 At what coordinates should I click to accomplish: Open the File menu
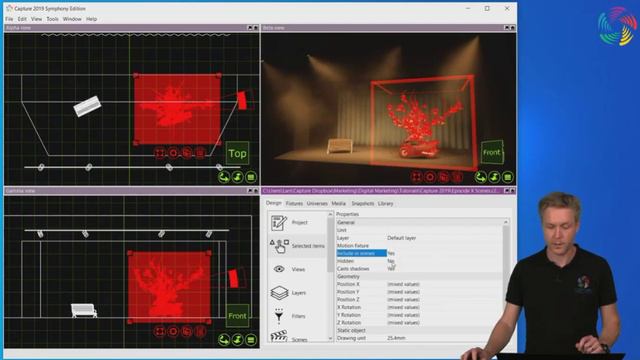(9, 19)
